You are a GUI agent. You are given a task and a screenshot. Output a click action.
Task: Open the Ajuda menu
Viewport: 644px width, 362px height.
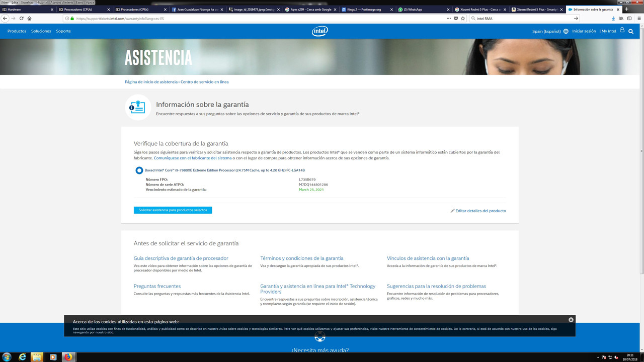(90, 3)
